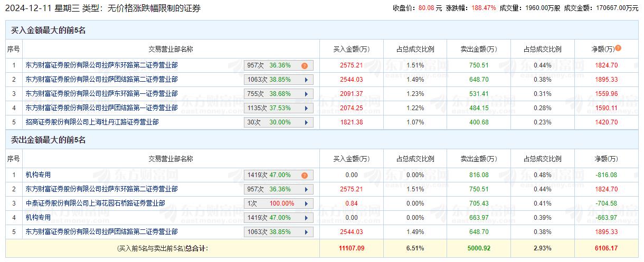This screenshot has height=262, width=644.
Task: Click the orange question mark in the 957次 badge
Action: 304,66
